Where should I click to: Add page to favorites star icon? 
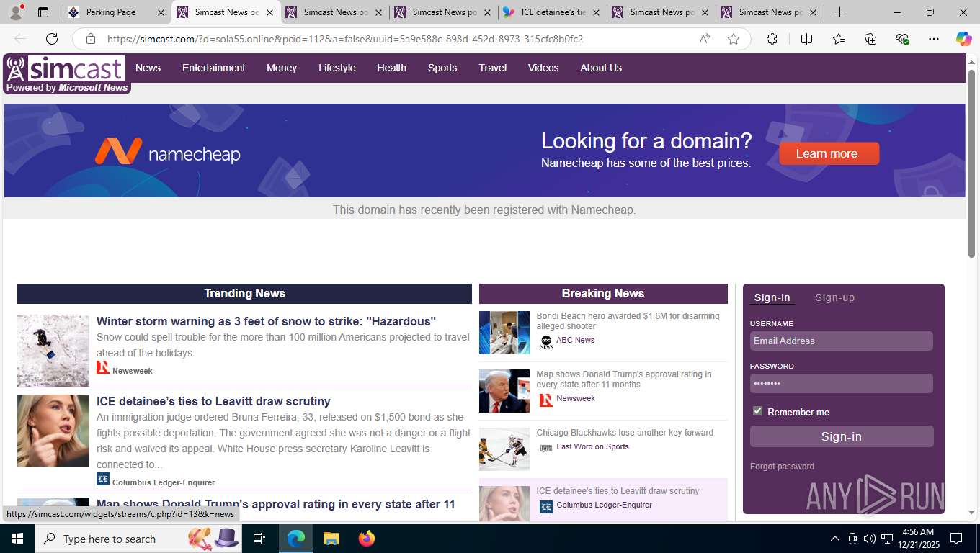click(x=734, y=39)
